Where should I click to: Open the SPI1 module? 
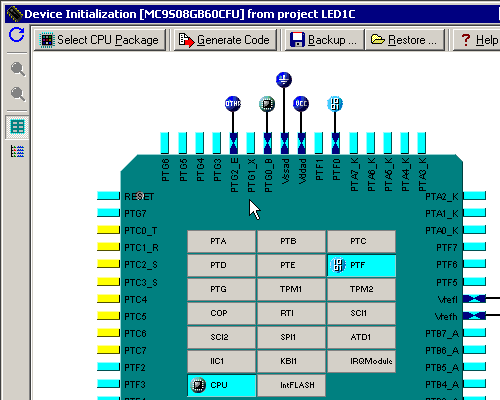[291, 337]
